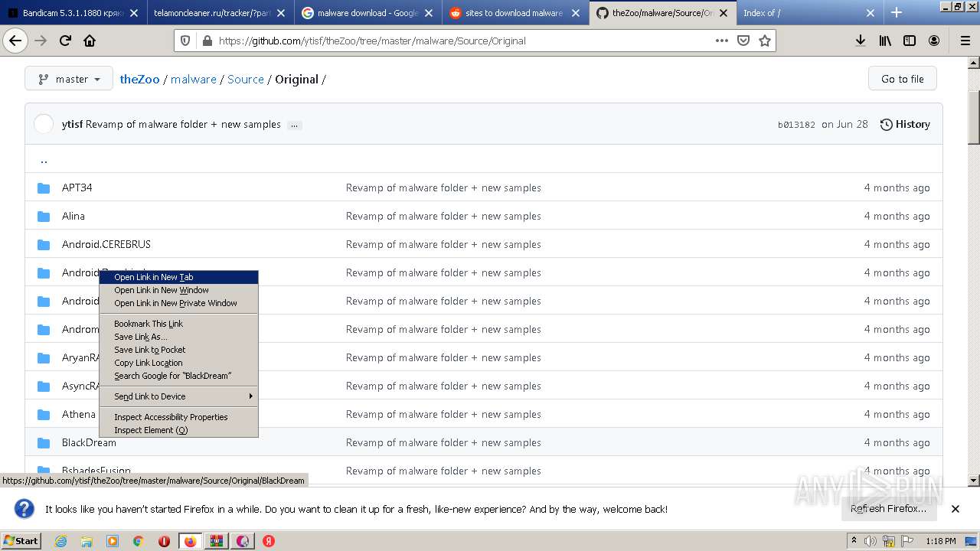Open theZoo breadcrumb link
980x551 pixels.
(x=139, y=79)
